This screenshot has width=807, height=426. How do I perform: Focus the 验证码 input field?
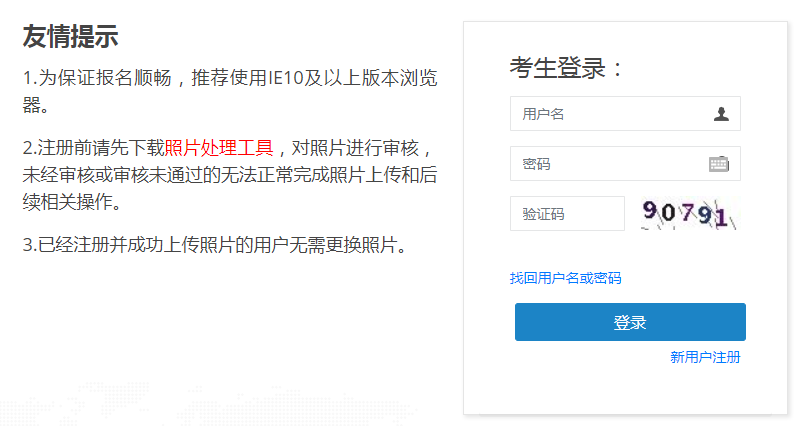pos(567,214)
